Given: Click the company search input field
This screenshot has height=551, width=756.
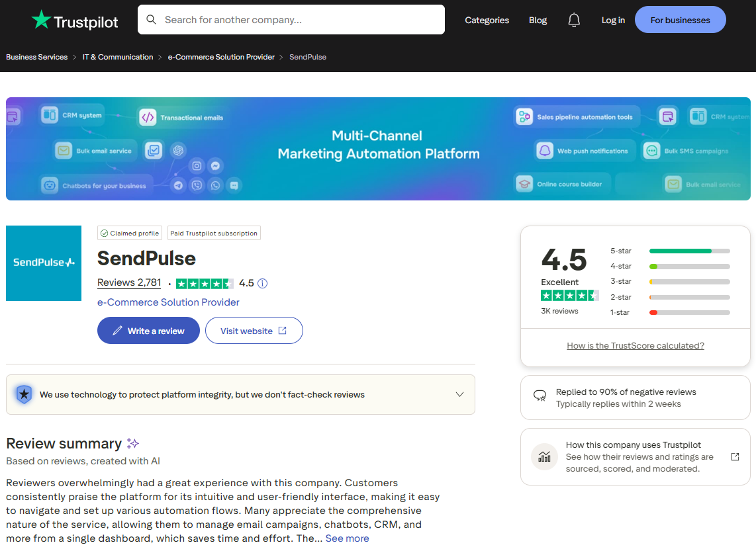Looking at the screenshot, I should click(291, 19).
